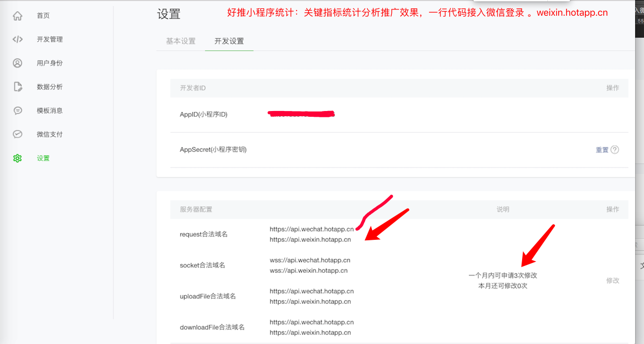Click the message bubble icon for 模板消息

(17, 110)
